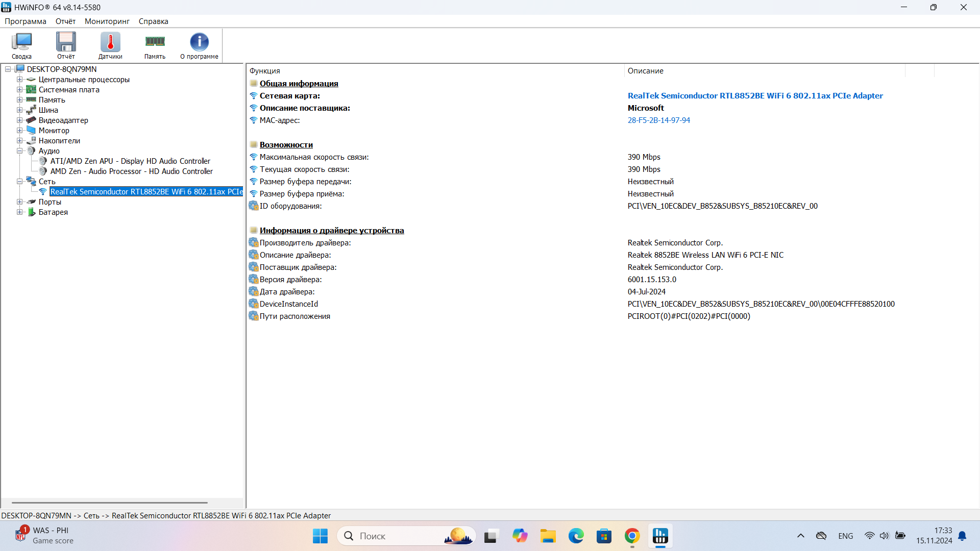Open the Мониторинг menu
The image size is (980, 551).
[107, 21]
